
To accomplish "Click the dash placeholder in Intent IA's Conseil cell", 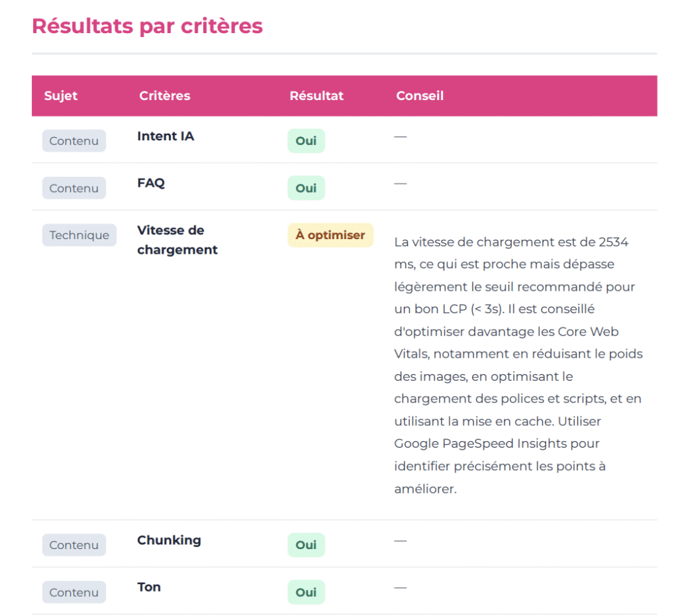I will 400,136.
